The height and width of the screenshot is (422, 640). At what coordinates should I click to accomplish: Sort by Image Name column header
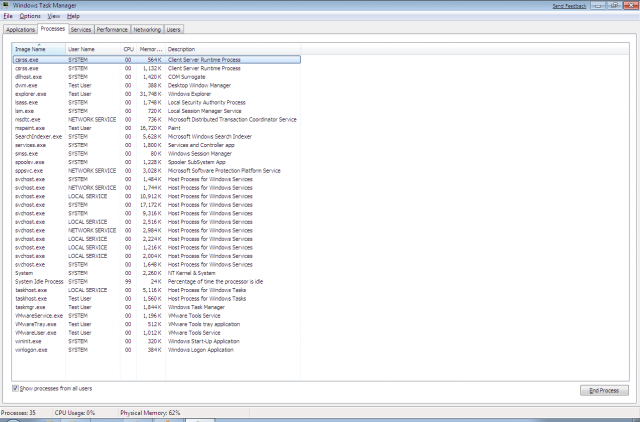click(39, 49)
